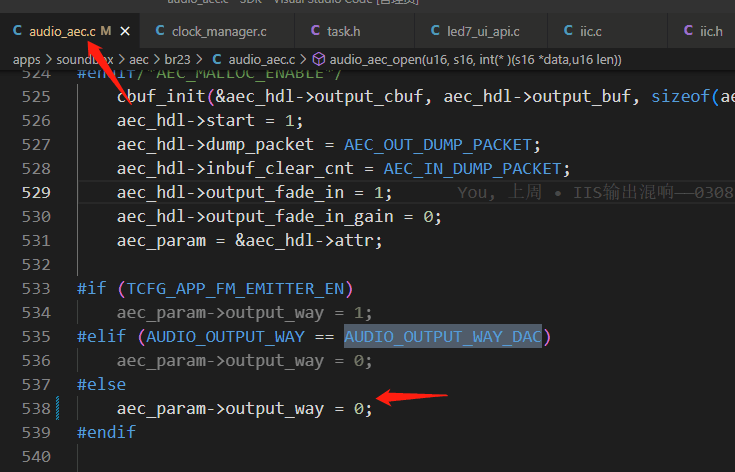Screen dimensions: 735x472
Task: Click the #else directive on line 537
Action: [x=101, y=385]
